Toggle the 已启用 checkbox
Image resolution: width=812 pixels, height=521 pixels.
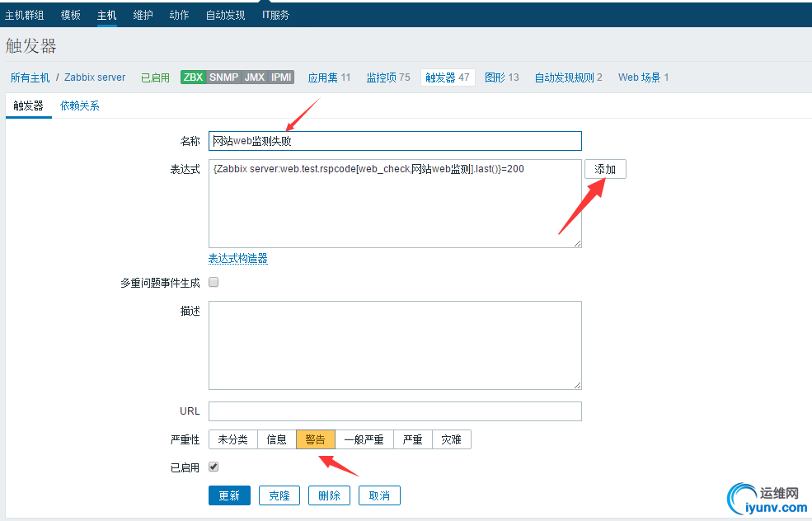[x=214, y=467]
